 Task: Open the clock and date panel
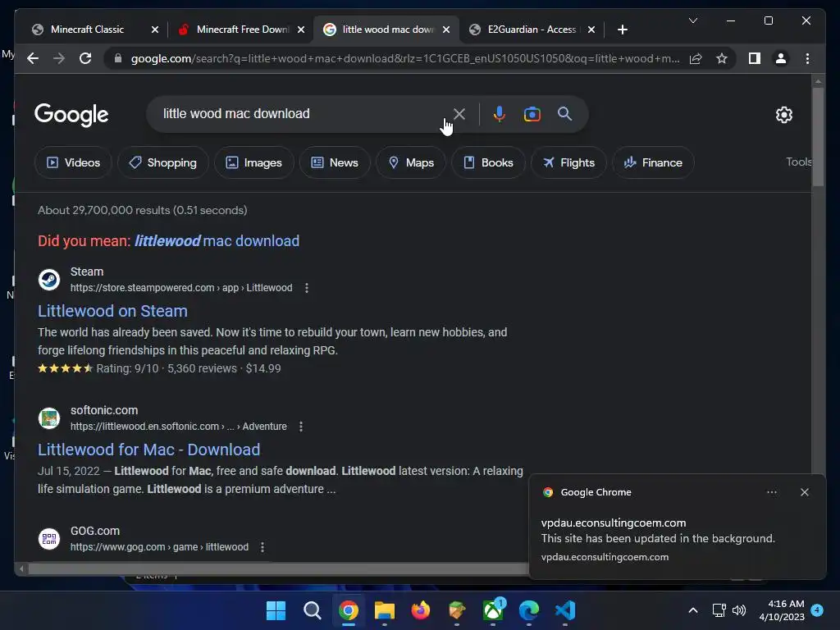(782, 610)
